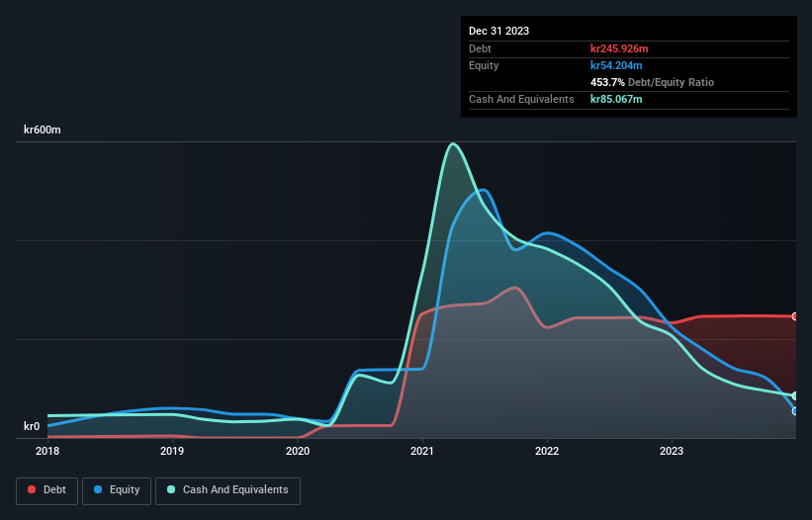Click the 2018 x-axis label

(47, 451)
